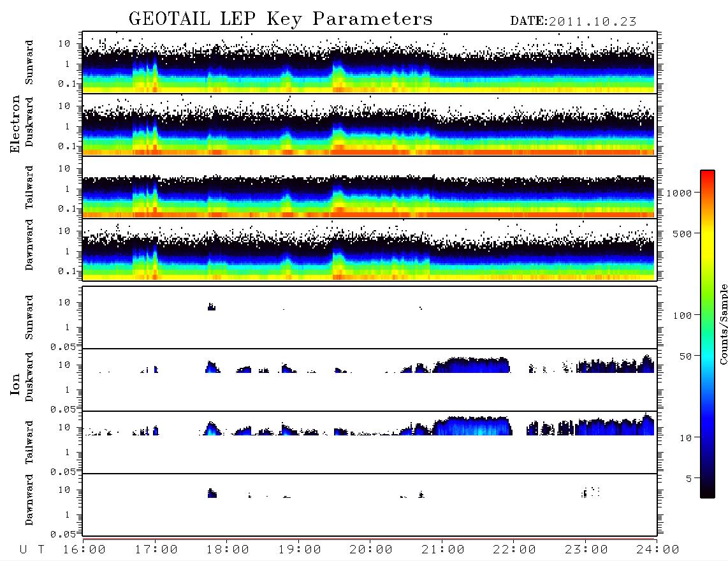Select the 100 tick on color bar

point(682,316)
